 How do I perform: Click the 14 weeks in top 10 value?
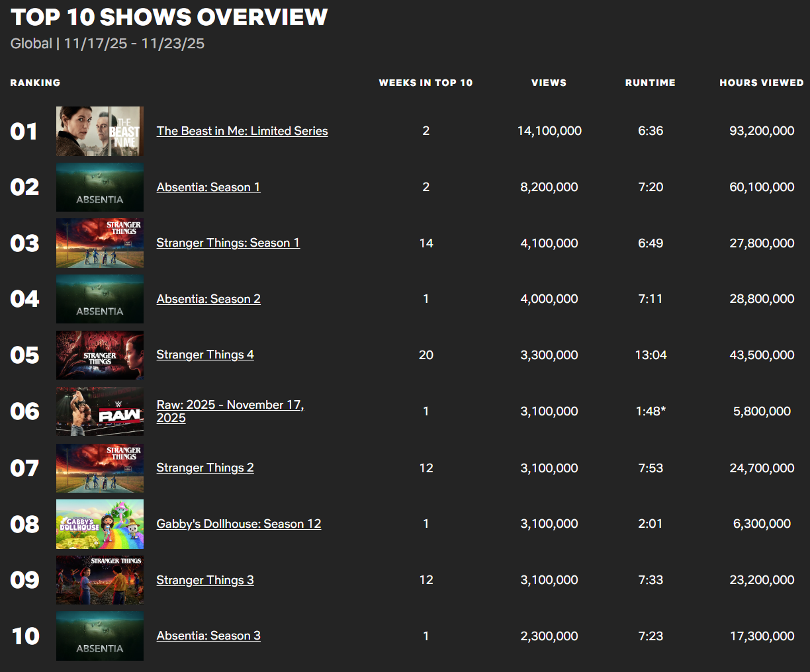pyautogui.click(x=426, y=243)
